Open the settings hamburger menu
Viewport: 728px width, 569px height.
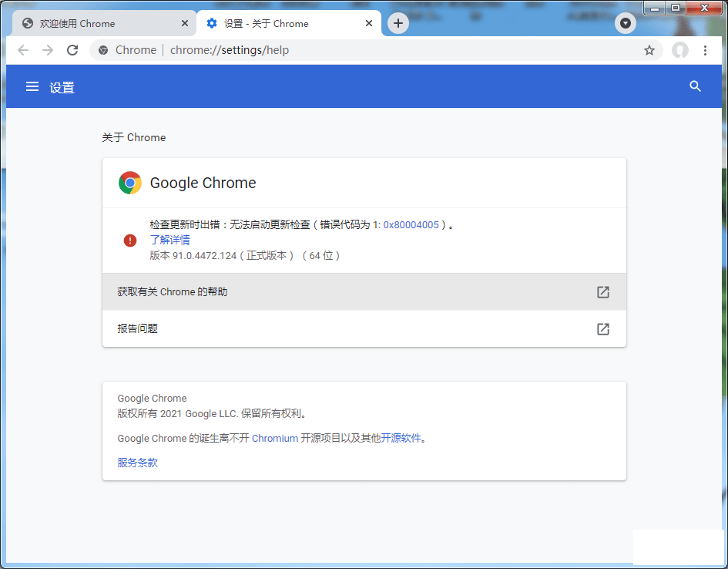pos(32,87)
